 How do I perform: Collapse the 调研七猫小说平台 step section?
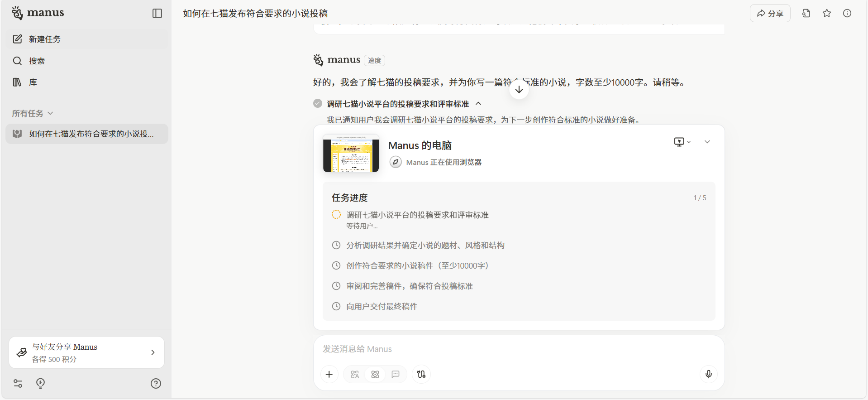[x=478, y=104]
